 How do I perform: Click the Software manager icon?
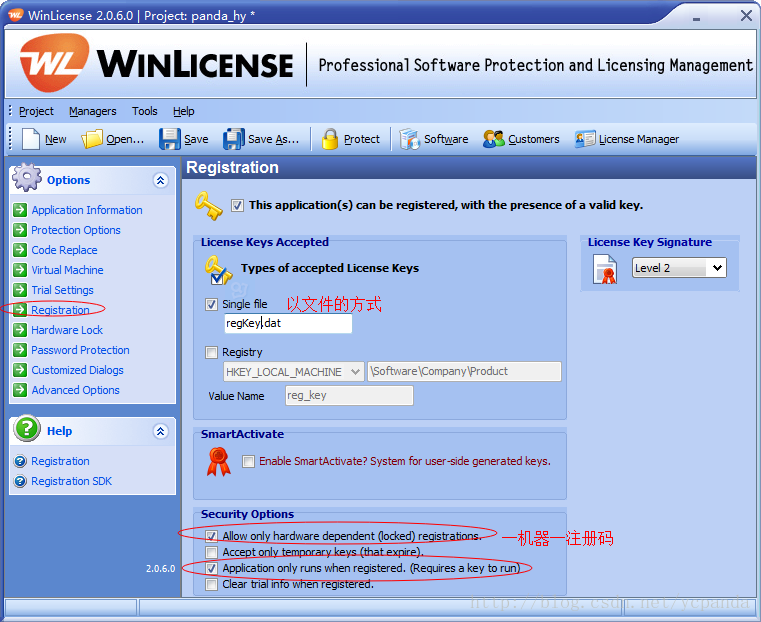(x=410, y=139)
